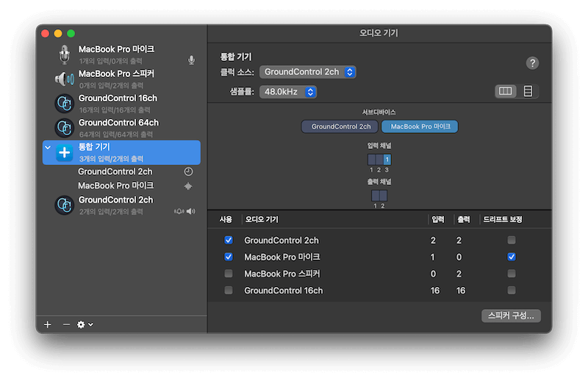Click the 출력 column header
This screenshot has height=381, width=588.
[464, 219]
